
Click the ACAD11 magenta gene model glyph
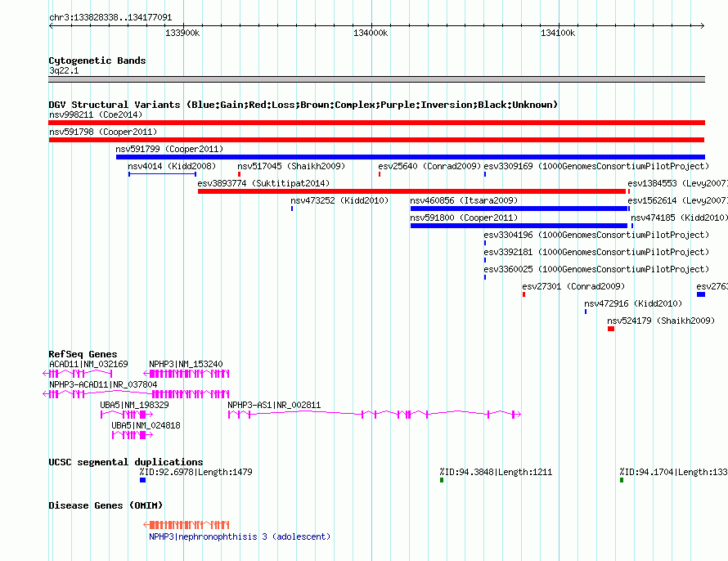pyautogui.click(x=78, y=374)
